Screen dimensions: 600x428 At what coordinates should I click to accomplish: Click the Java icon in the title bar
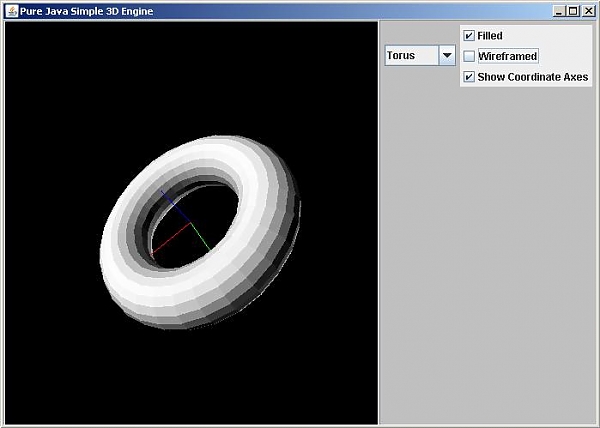coord(11,11)
